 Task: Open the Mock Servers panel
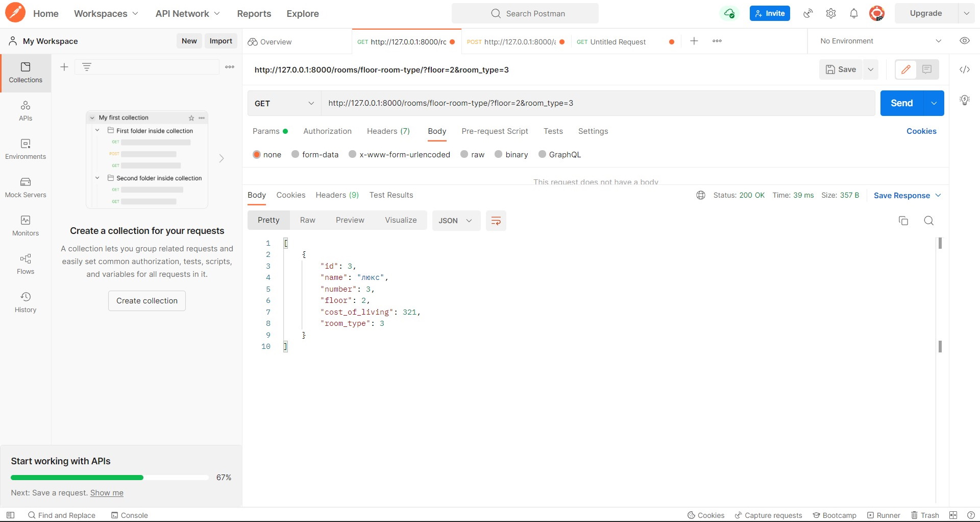tap(25, 187)
